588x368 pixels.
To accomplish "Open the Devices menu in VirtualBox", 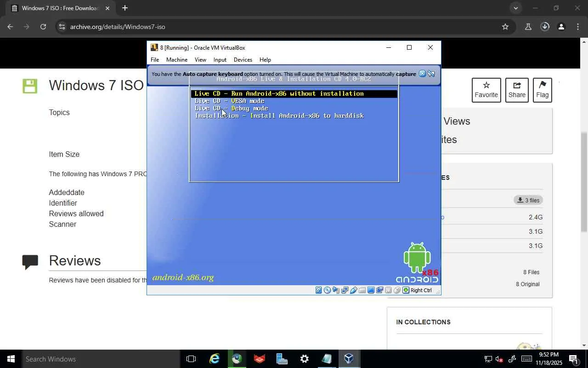I will point(243,60).
